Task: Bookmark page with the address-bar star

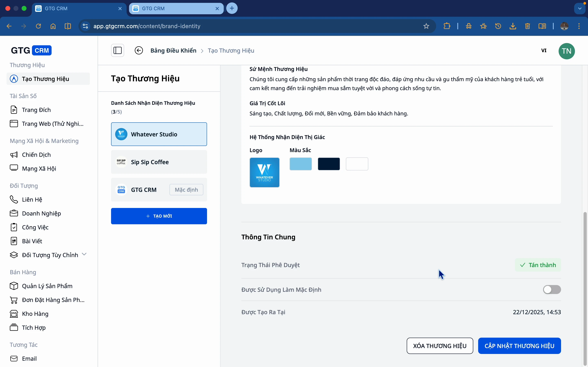Action: tap(426, 26)
